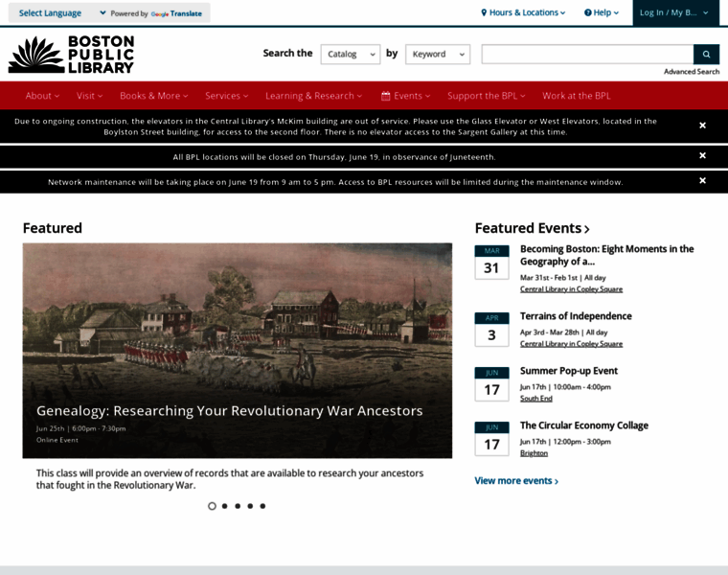Open the Books & More menu
The width and height of the screenshot is (728, 575).
click(153, 96)
